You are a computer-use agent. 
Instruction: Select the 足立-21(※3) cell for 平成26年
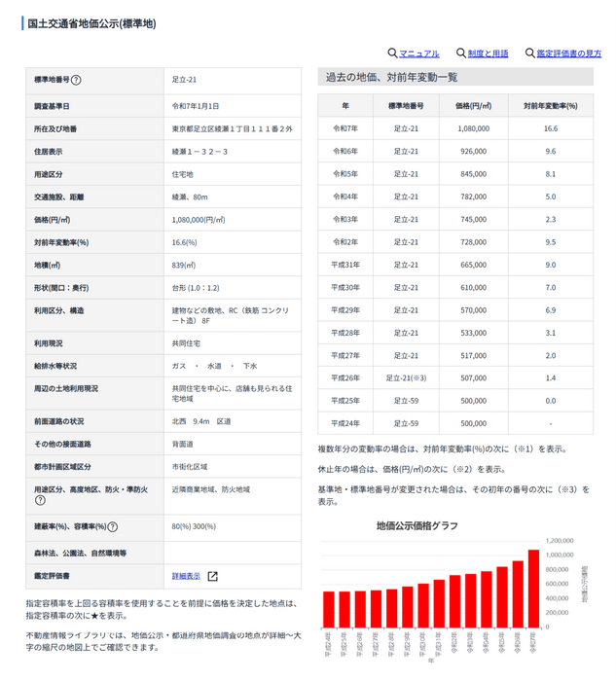point(406,378)
